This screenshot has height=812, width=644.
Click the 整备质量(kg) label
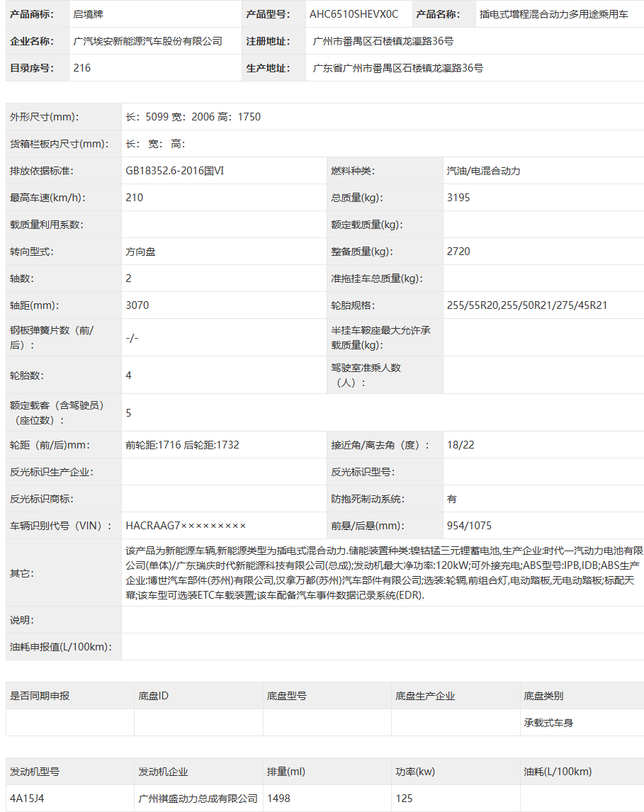click(362, 252)
